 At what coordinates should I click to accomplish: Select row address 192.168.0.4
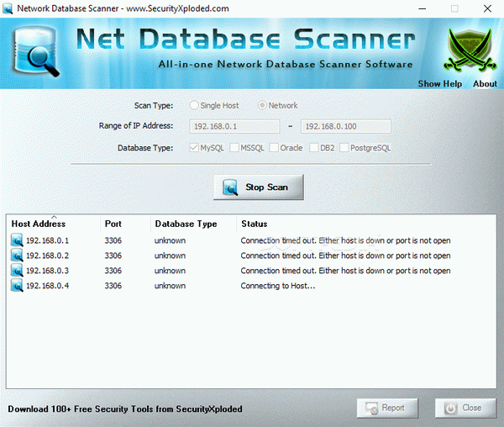tap(47, 286)
